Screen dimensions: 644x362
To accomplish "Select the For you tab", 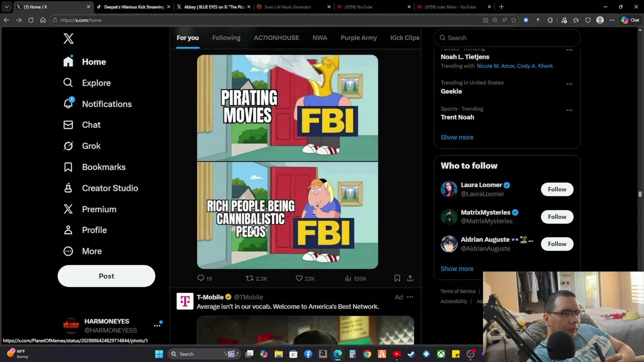I will point(188,38).
